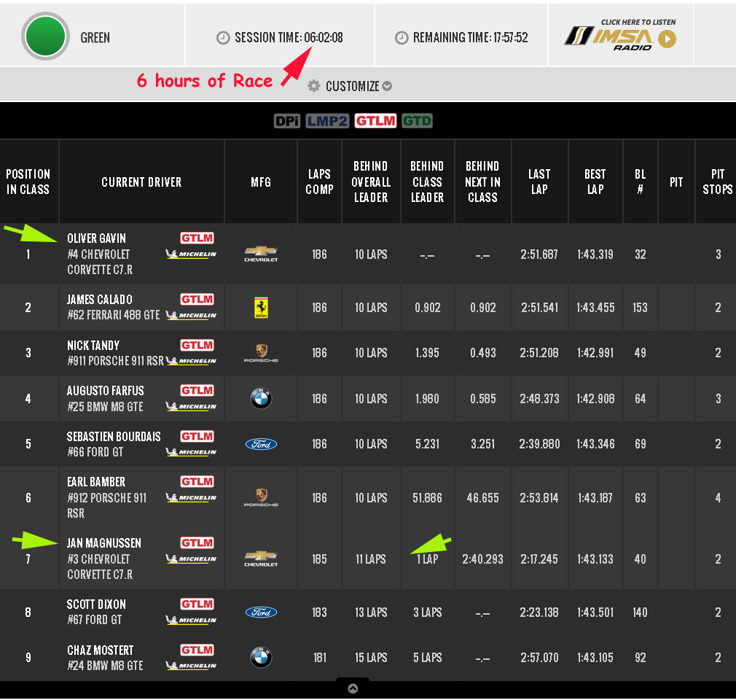736x700 pixels.
Task: Click the Ferrari logo in row 2
Action: pyautogui.click(x=261, y=308)
